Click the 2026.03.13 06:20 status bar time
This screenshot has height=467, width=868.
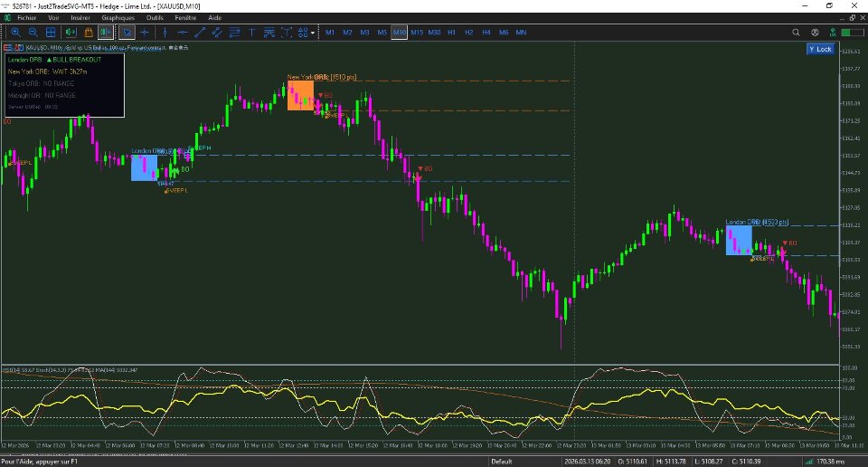point(588,462)
